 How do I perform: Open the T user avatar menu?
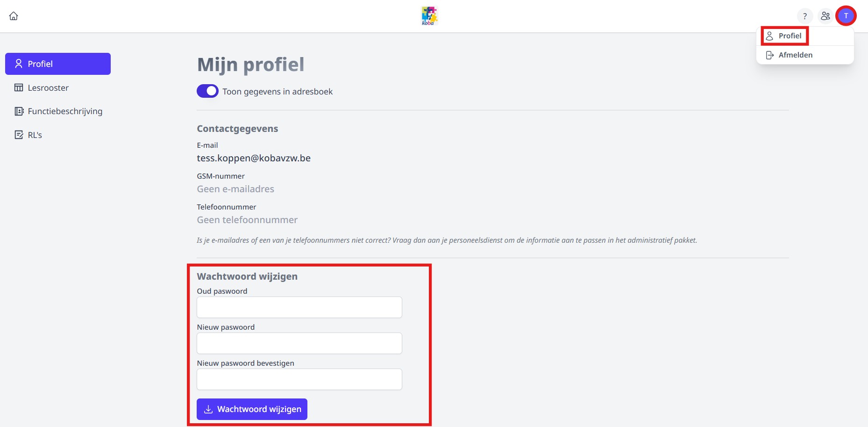(x=846, y=16)
